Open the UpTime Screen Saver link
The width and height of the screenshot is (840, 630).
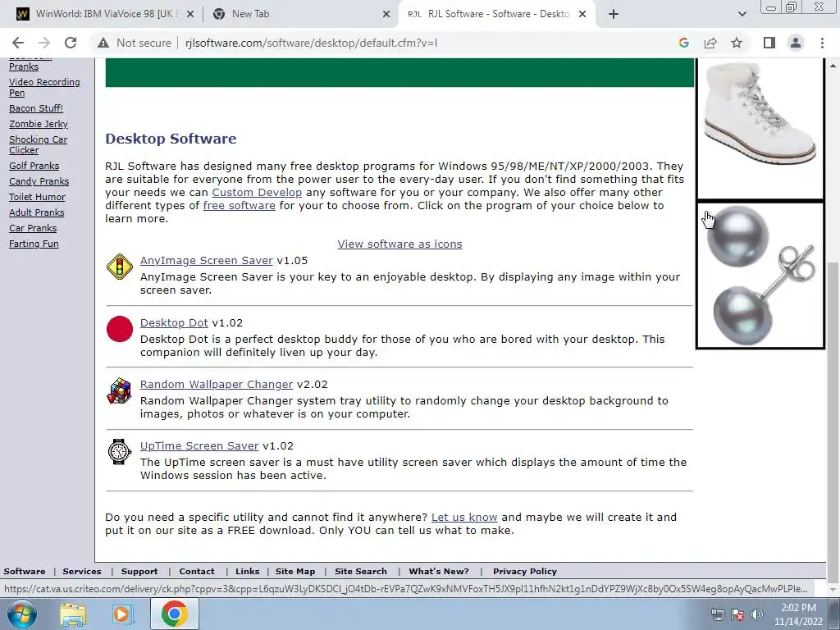199,446
